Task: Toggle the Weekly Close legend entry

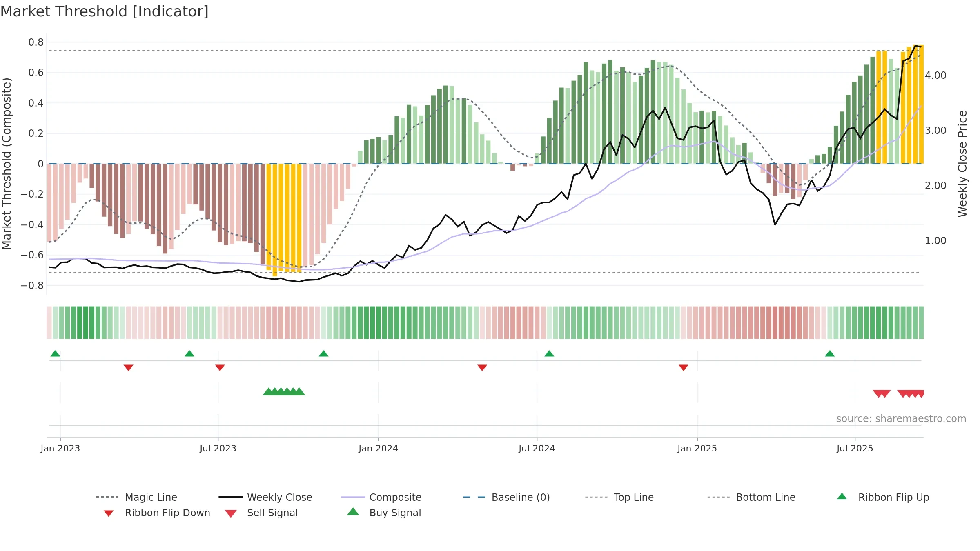Action: coord(265,497)
